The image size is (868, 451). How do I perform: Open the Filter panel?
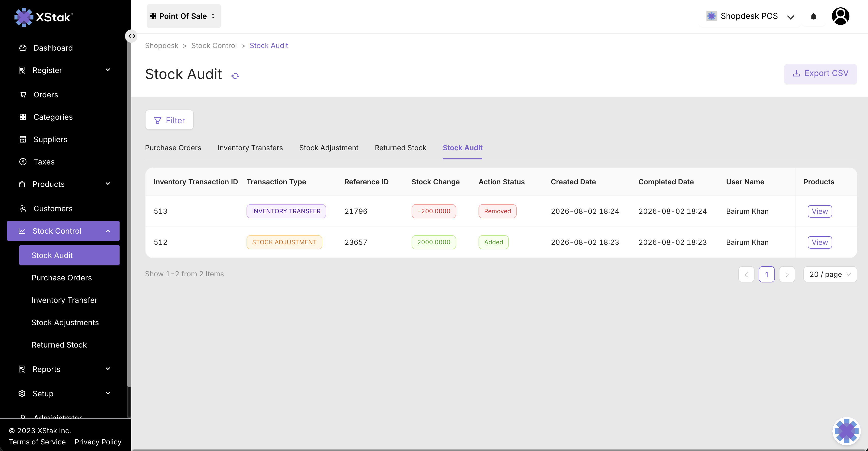tap(169, 120)
